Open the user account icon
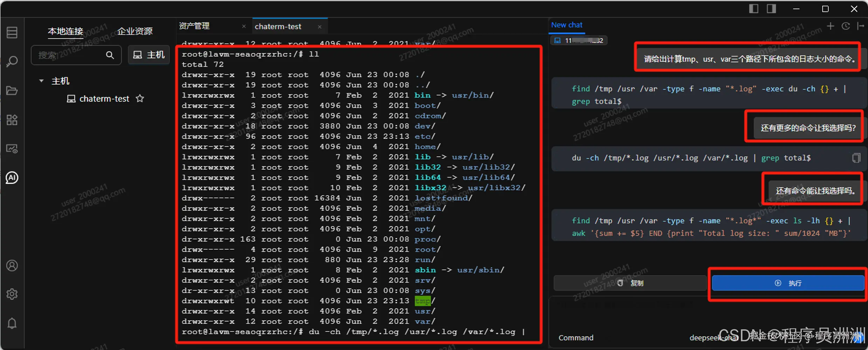The height and width of the screenshot is (350, 868). [x=12, y=266]
